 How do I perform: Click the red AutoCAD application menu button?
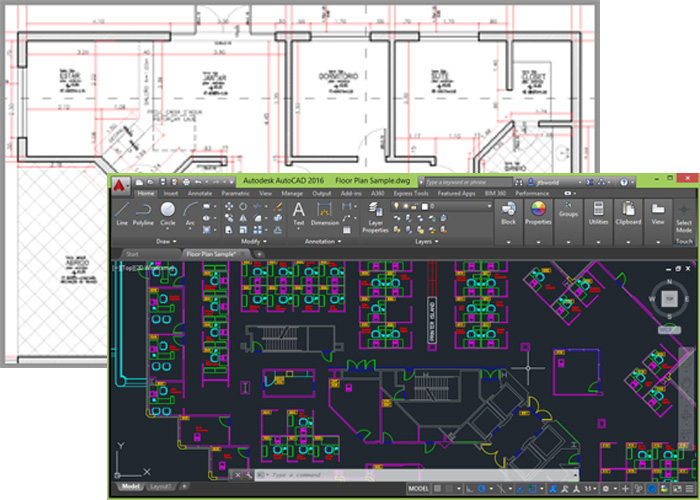(119, 184)
